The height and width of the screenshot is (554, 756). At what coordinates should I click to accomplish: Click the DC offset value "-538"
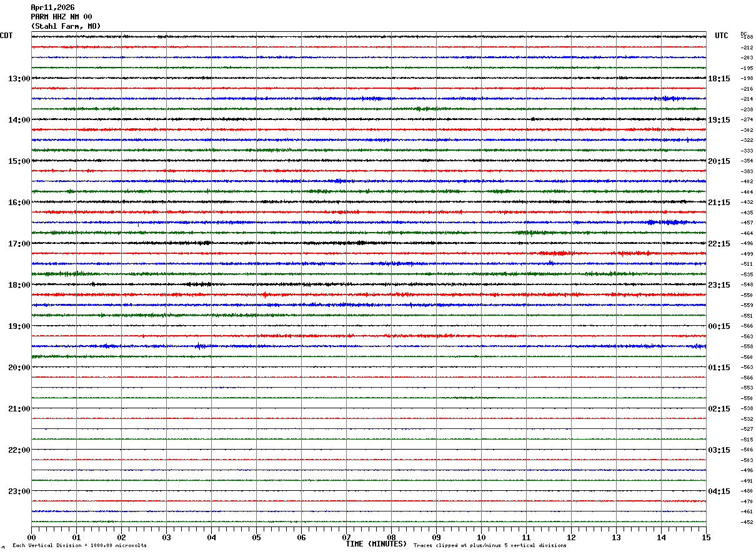tap(747, 408)
